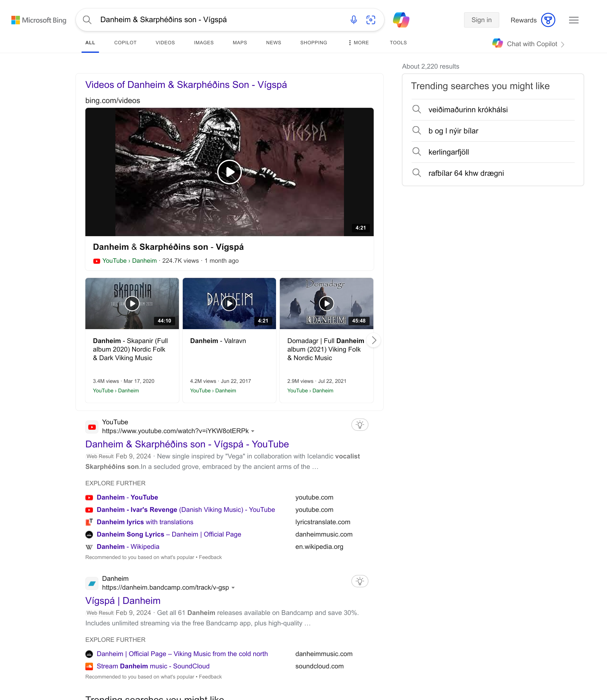
Task: Play the main Vígspá video
Action: [229, 172]
